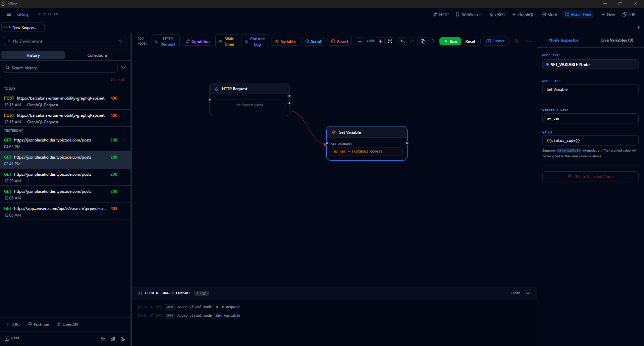Import from Postman
This screenshot has width=644, height=346.
[x=39, y=324]
